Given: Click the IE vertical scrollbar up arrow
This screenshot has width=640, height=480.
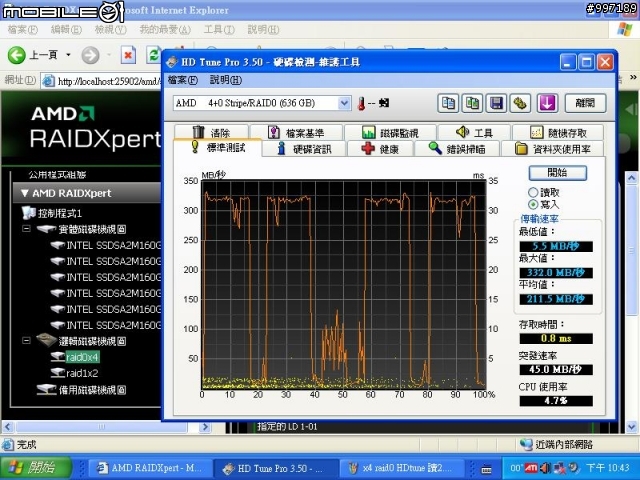Looking at the screenshot, I should [631, 178].
